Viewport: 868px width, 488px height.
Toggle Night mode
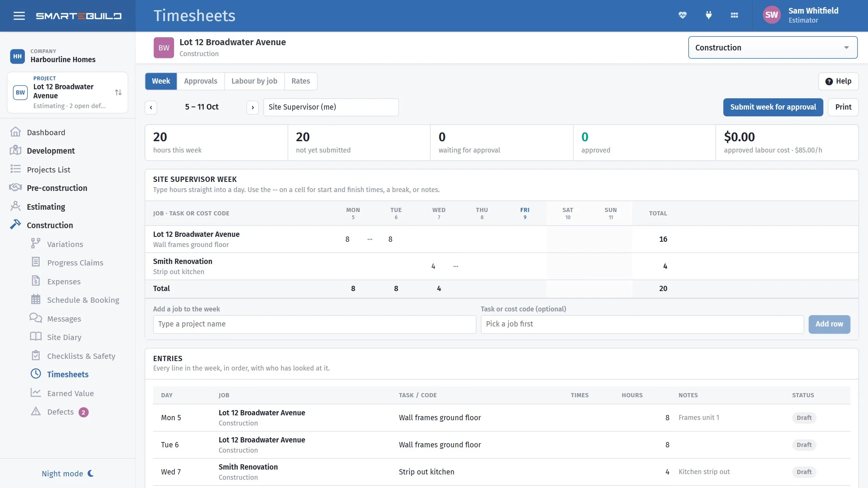tap(68, 473)
